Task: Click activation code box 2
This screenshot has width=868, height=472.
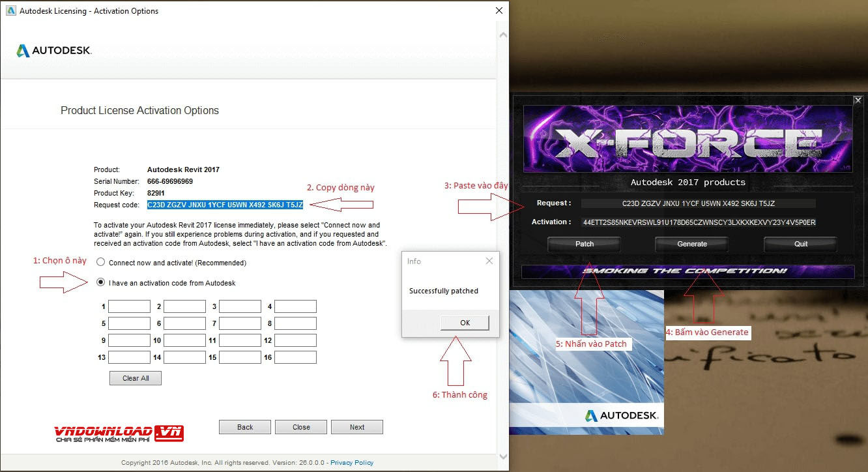Action: click(x=184, y=306)
